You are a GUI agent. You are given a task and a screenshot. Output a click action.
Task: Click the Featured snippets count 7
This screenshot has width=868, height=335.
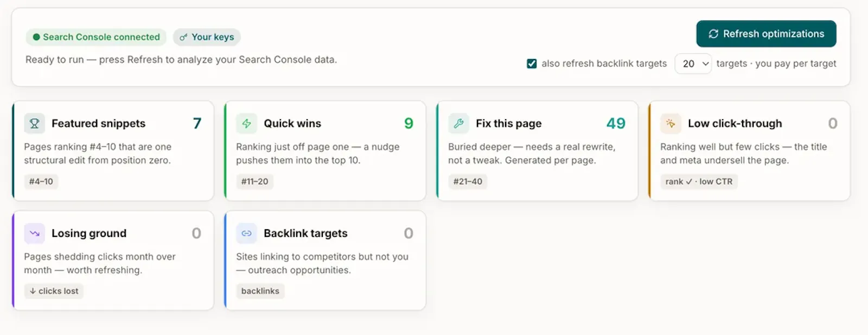coord(197,124)
